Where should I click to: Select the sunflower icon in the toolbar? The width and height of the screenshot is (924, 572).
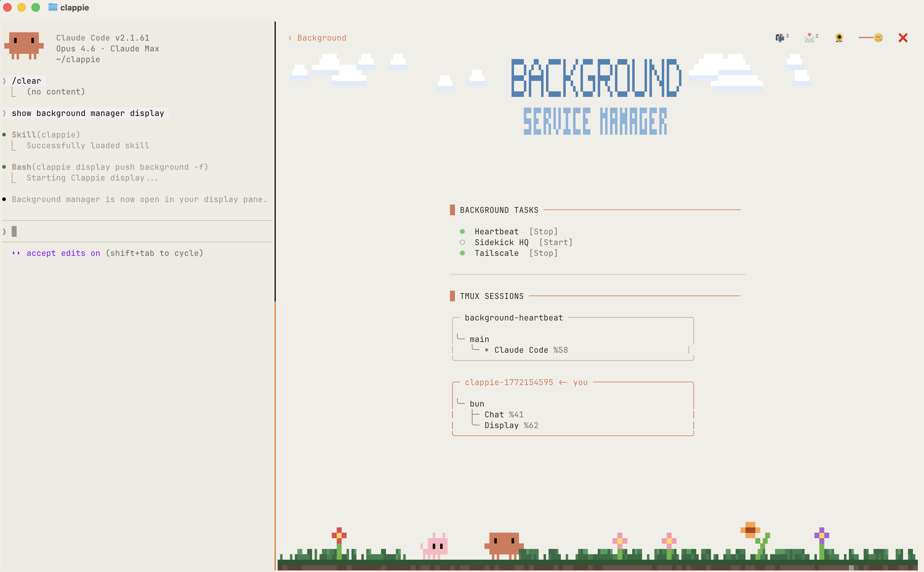point(839,38)
